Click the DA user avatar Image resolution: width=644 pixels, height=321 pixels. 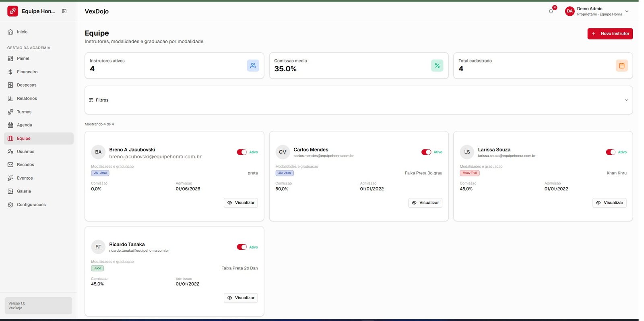(570, 11)
